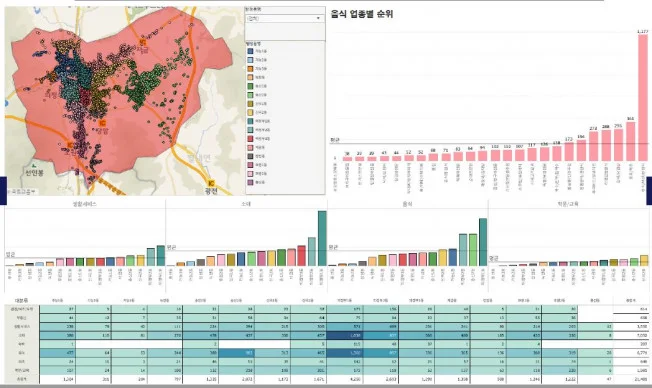
Task: Click the purple last legend swatch
Action: (x=250, y=182)
